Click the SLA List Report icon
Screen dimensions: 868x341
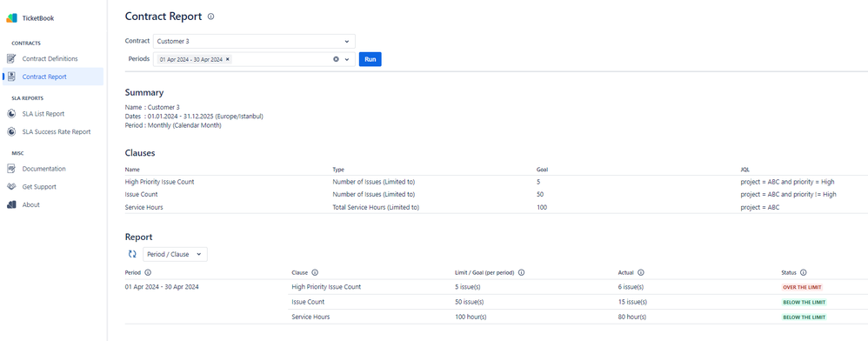(x=11, y=114)
